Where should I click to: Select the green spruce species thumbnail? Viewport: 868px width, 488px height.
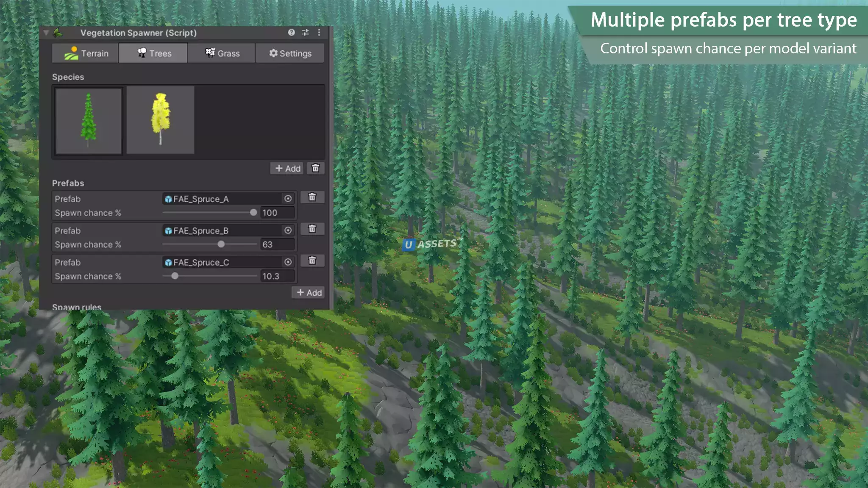coord(89,120)
